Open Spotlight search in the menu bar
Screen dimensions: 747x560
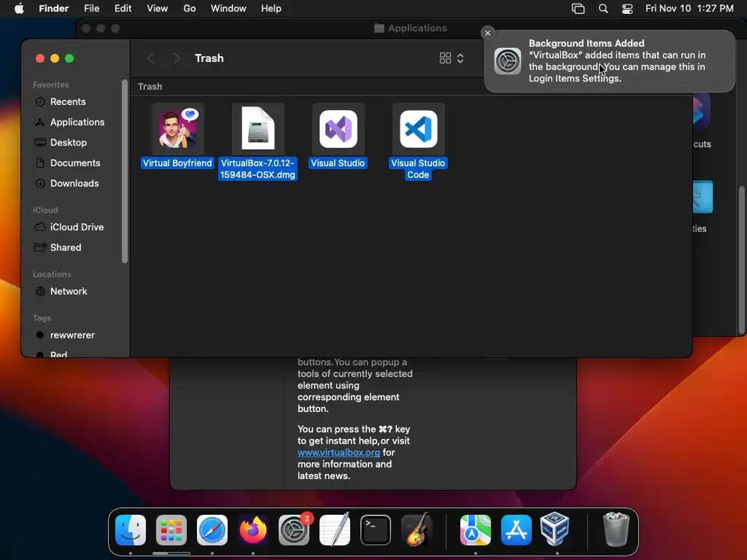(603, 9)
